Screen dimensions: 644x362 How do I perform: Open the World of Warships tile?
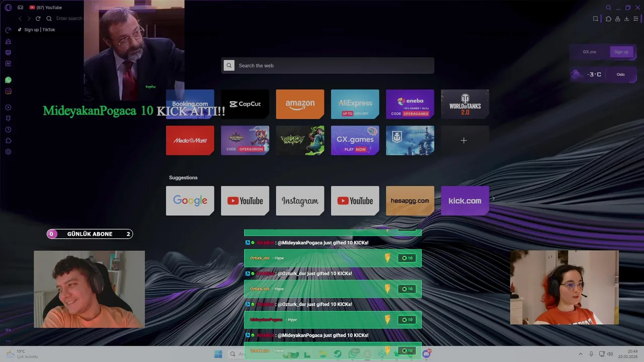(x=410, y=140)
